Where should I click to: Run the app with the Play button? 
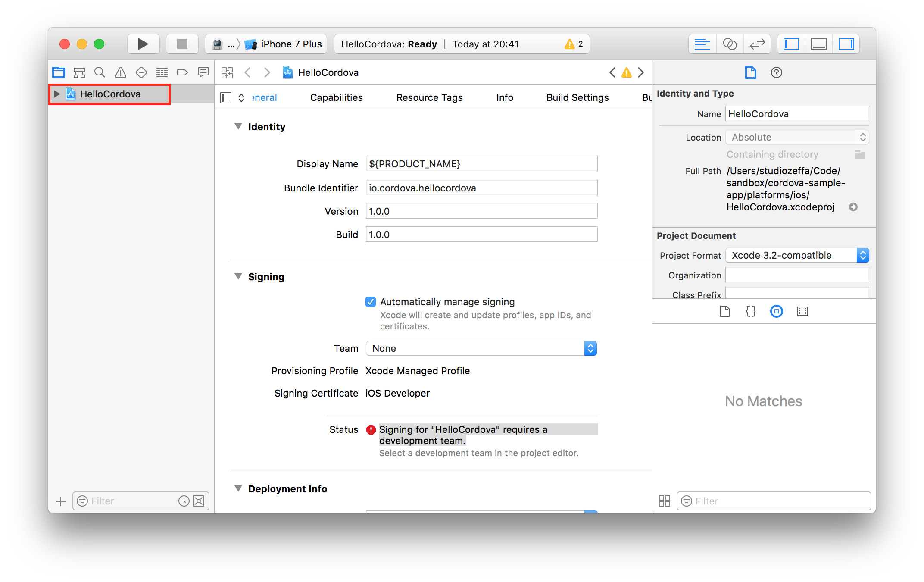(x=143, y=44)
